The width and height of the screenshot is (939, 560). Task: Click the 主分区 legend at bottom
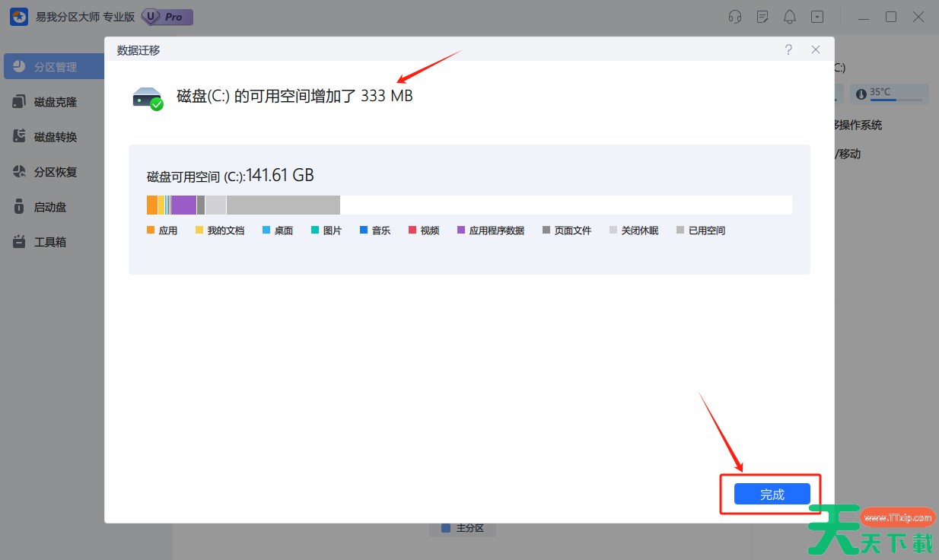point(463,528)
